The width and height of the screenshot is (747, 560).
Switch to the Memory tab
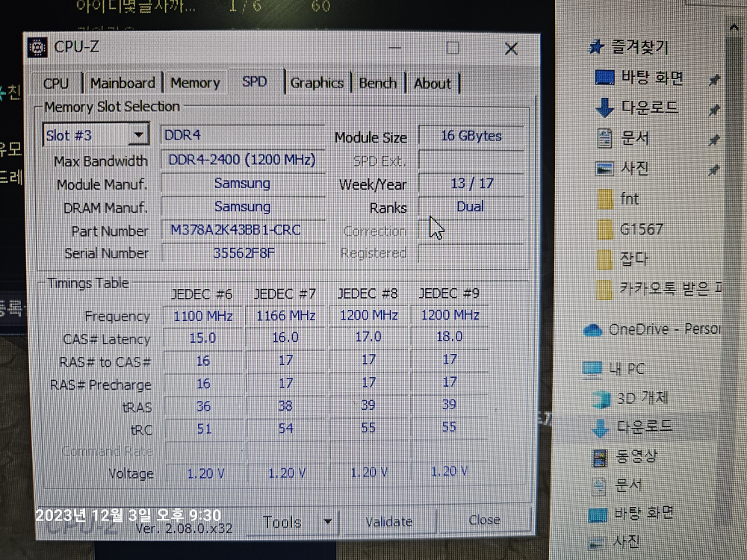pyautogui.click(x=195, y=84)
